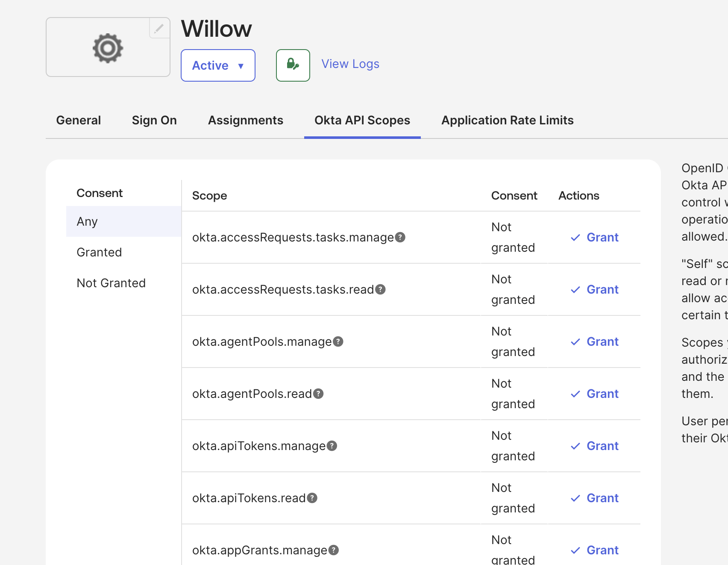
Task: Grant okta.apiTokens.manage scope
Action: coord(595,446)
